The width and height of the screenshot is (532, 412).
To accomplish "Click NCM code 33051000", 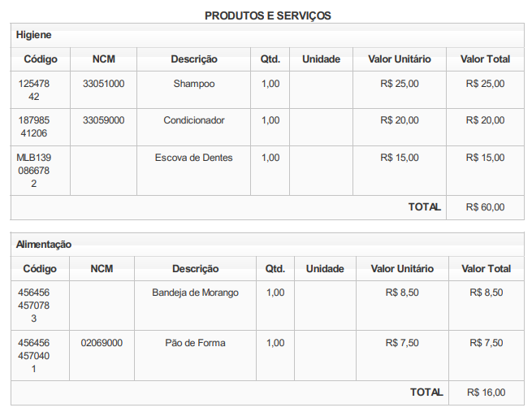I will click(x=103, y=84).
